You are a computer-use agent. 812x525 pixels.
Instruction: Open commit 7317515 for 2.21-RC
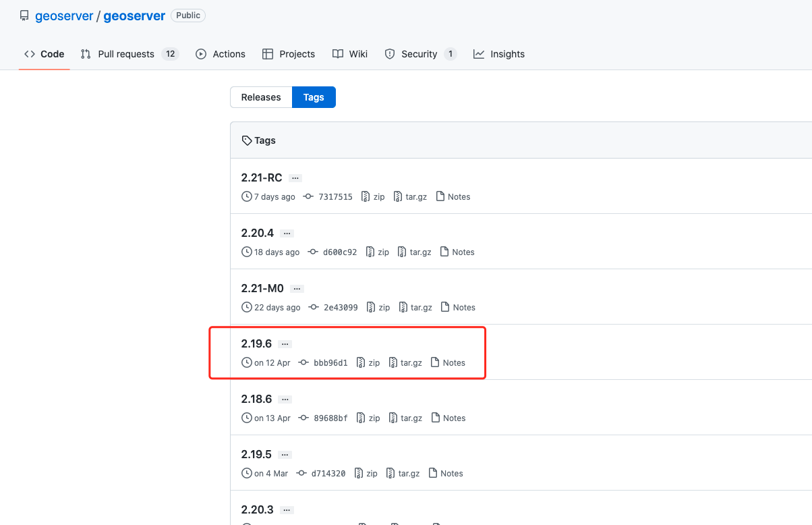coord(335,197)
